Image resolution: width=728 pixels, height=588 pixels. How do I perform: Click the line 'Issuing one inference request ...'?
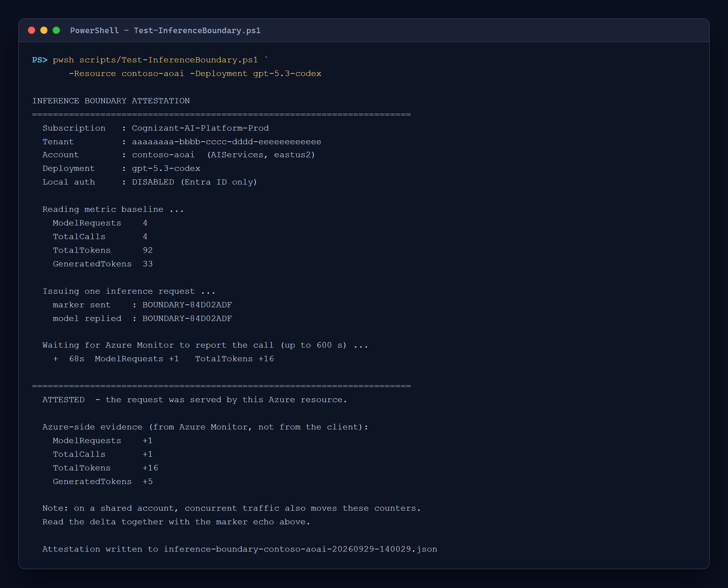tap(129, 291)
